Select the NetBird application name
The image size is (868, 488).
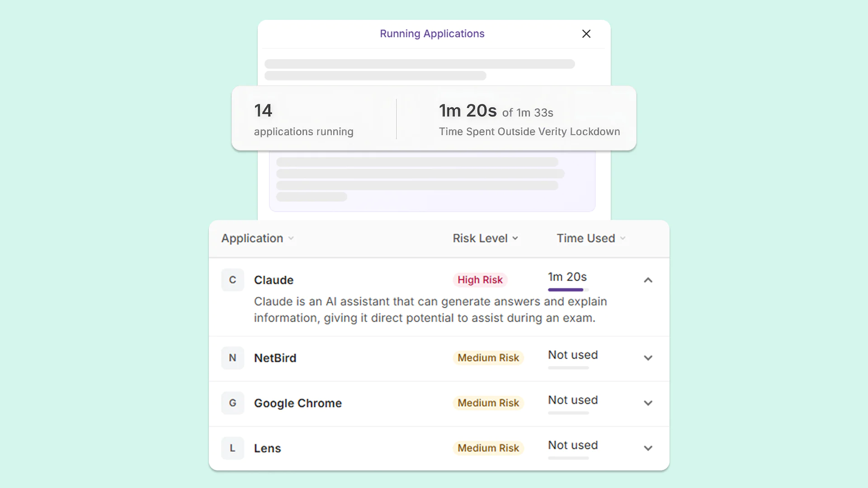pyautogui.click(x=275, y=358)
